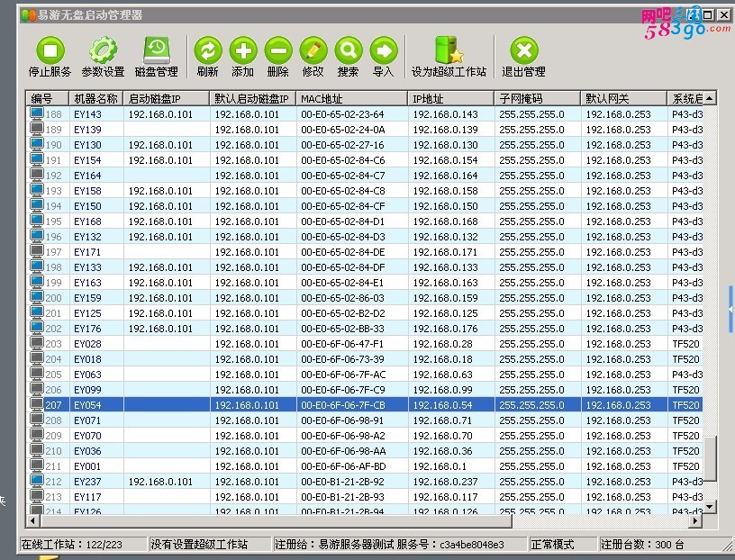The width and height of the screenshot is (735, 560).
Task: Sort by 默认启动磁盘IP column header
Action: pos(252,98)
